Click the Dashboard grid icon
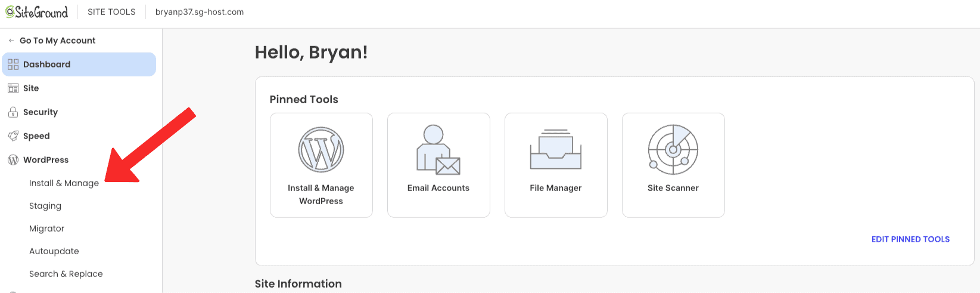The image size is (980, 293). point(13,64)
